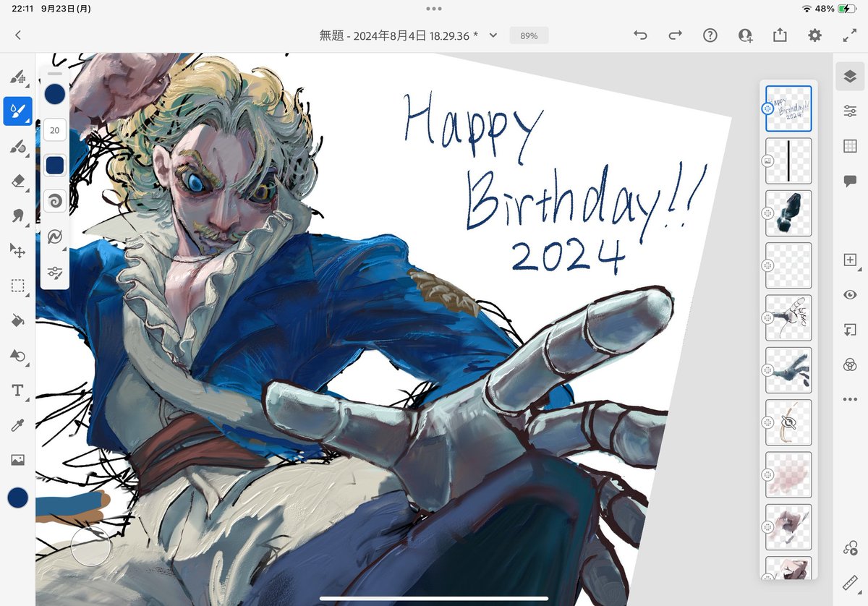868x606 pixels.
Task: Select the Eraser tool
Action: [17, 181]
